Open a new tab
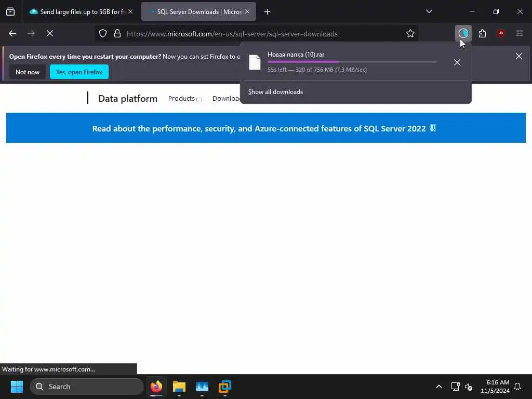Viewport: 532px width, 399px height. [267, 12]
